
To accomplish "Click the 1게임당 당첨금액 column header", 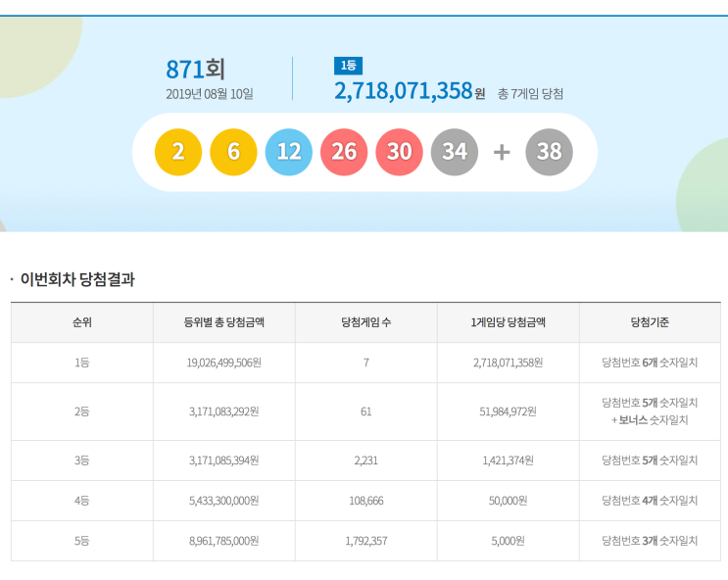I will point(508,322).
